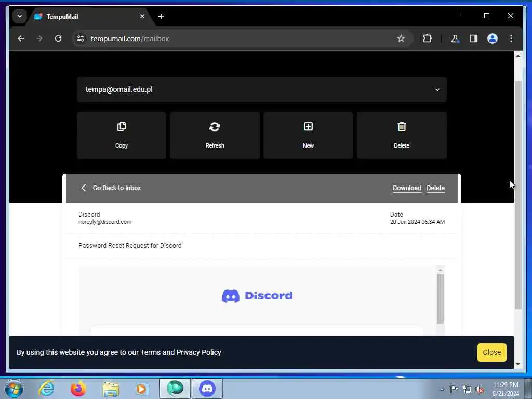The width and height of the screenshot is (532, 399).
Task: Close the TempuMail tab
Action: point(142,16)
